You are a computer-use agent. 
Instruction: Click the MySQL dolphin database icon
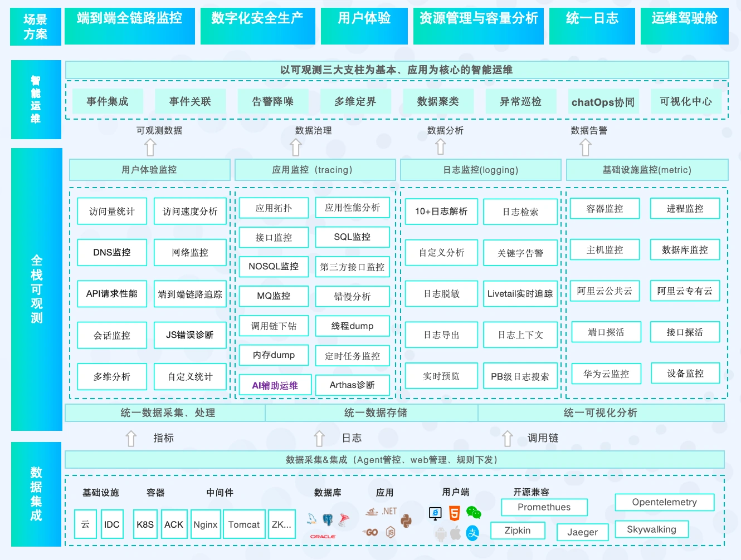point(311,518)
